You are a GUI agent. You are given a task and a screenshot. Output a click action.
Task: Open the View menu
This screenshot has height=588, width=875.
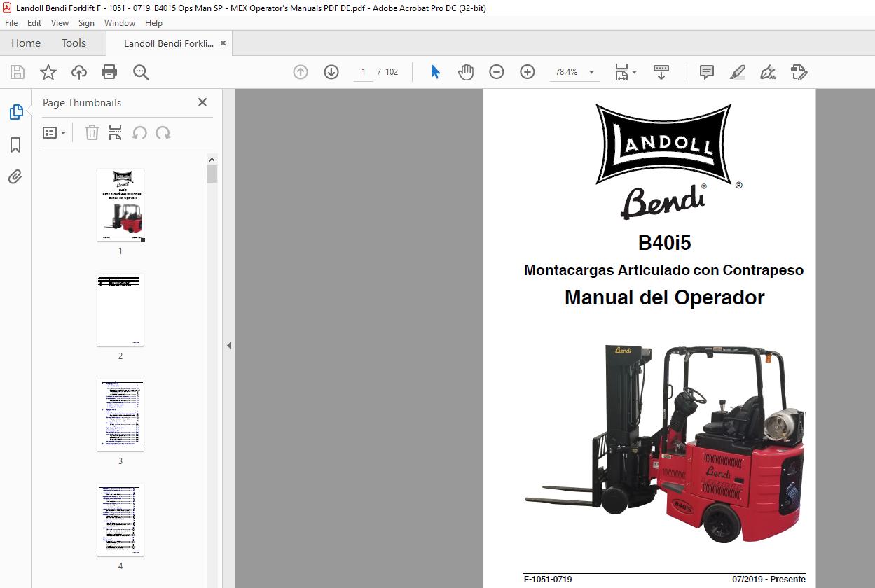[x=60, y=23]
